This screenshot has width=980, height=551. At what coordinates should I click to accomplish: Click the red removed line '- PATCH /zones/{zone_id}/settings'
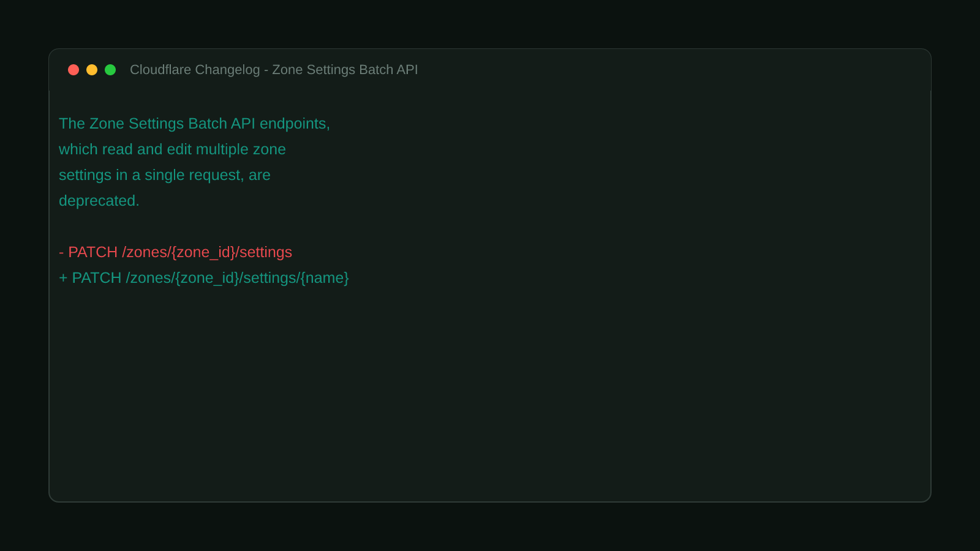click(175, 252)
